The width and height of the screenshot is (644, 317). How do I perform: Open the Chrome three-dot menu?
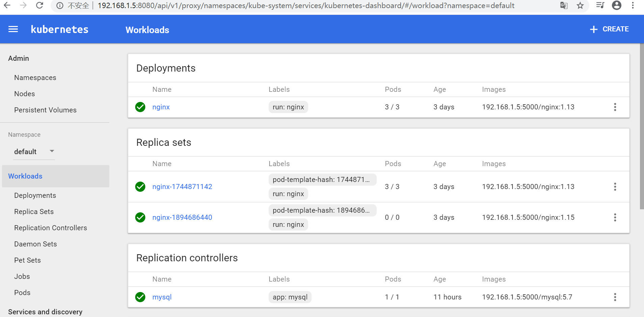[x=633, y=5]
